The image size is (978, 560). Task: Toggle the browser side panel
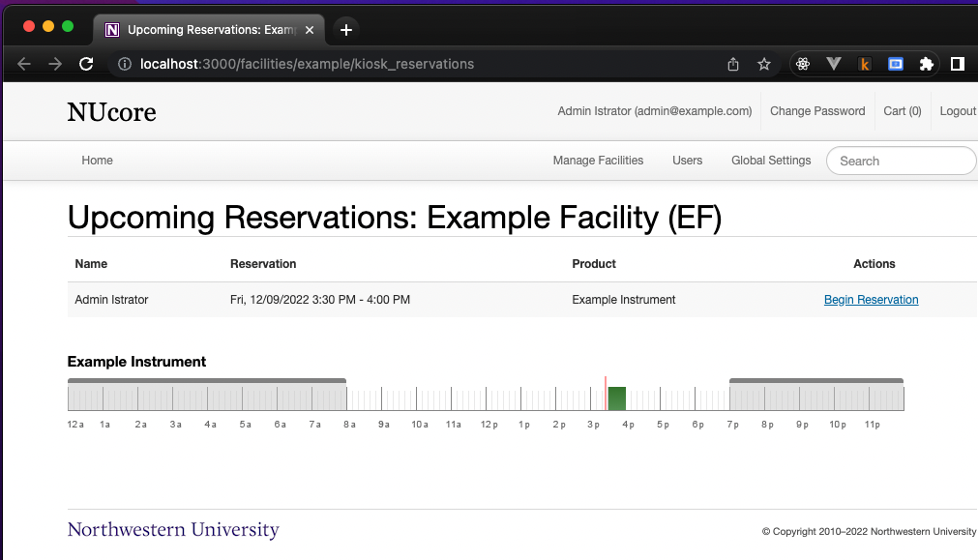click(x=957, y=64)
